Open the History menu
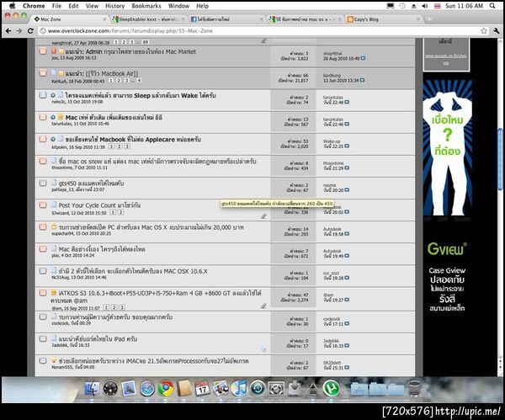505x420 pixels. (114, 6)
